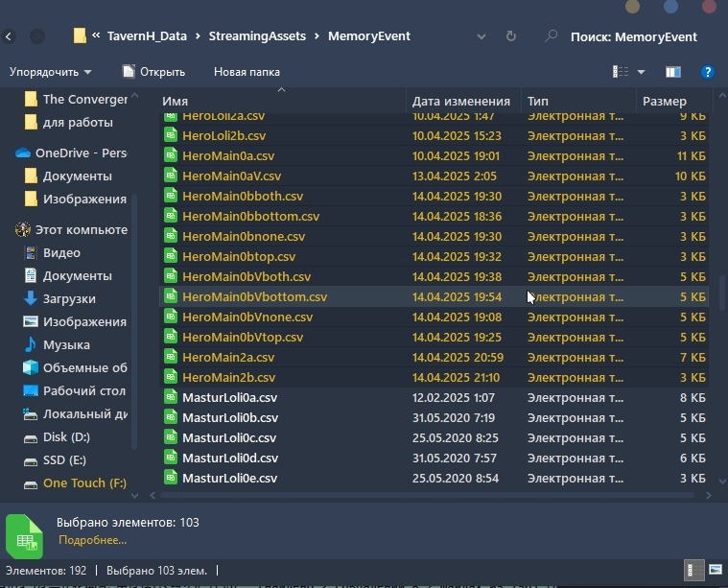Click the Подробнее link in the details pane
This screenshot has height=588, width=728.
[x=92, y=540]
